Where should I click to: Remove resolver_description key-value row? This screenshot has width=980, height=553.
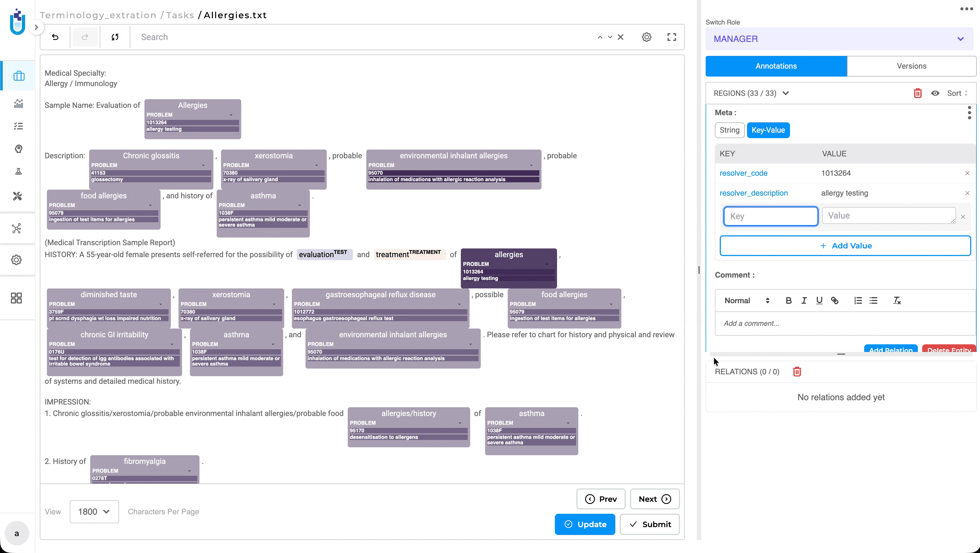pyautogui.click(x=967, y=193)
